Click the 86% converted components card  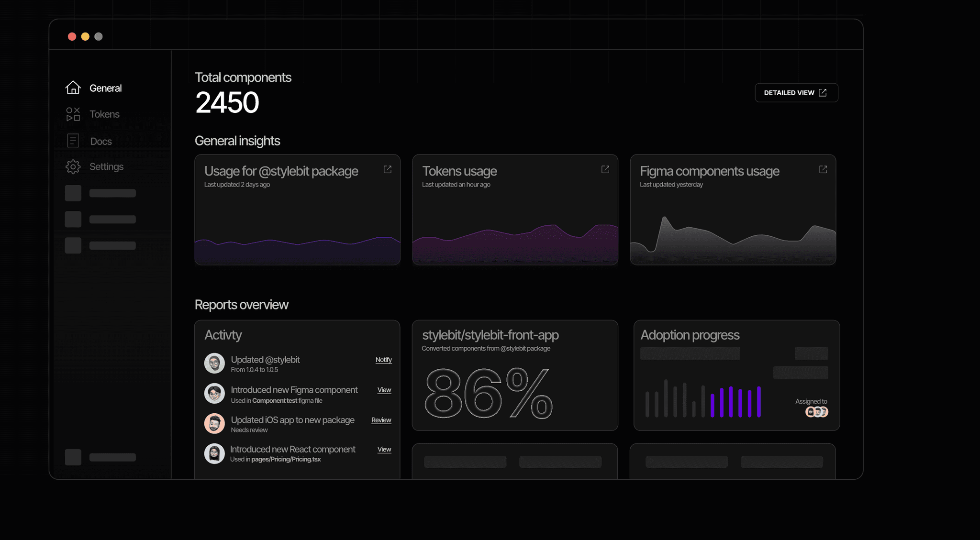click(514, 375)
